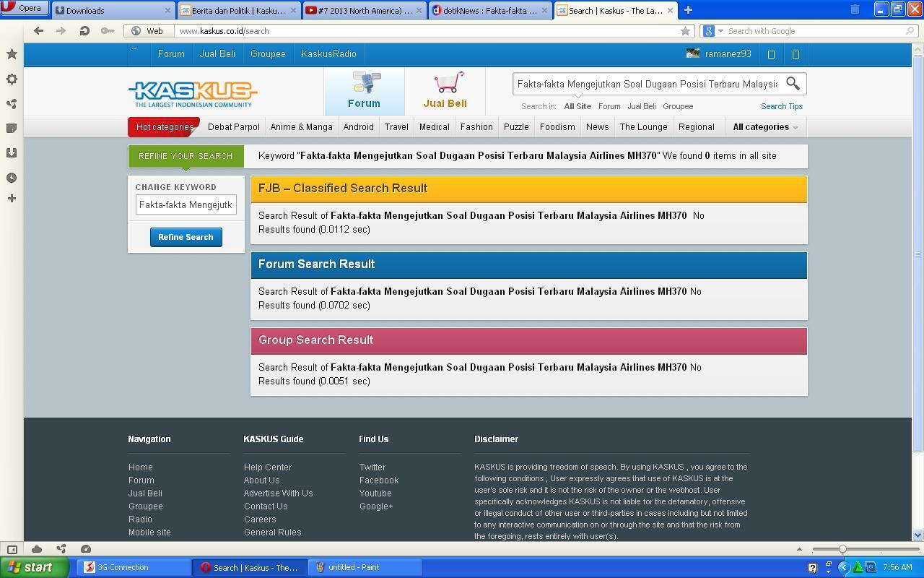Screen dimensions: 924x578
Task: Go to The Lounge category
Action: coord(643,126)
